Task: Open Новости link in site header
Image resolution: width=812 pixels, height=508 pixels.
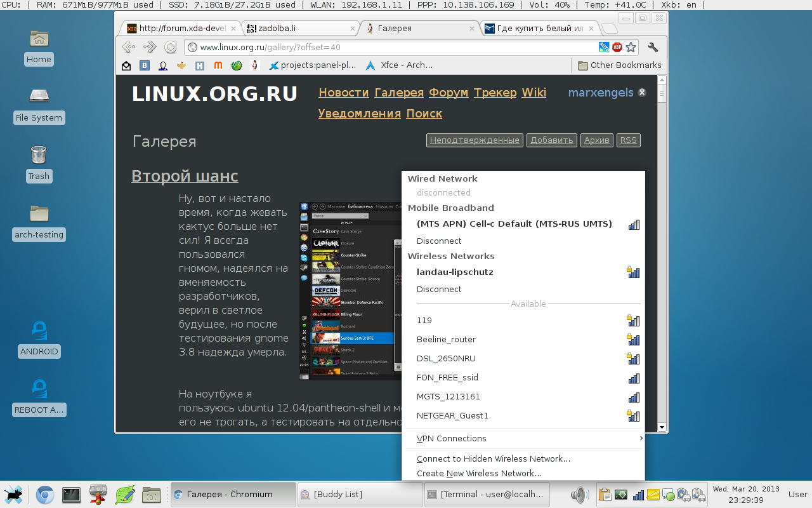Action: [x=343, y=93]
